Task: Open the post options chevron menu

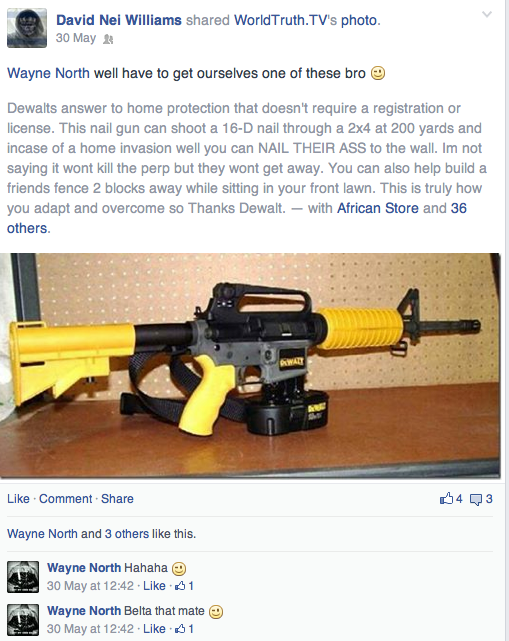Action: (487, 15)
